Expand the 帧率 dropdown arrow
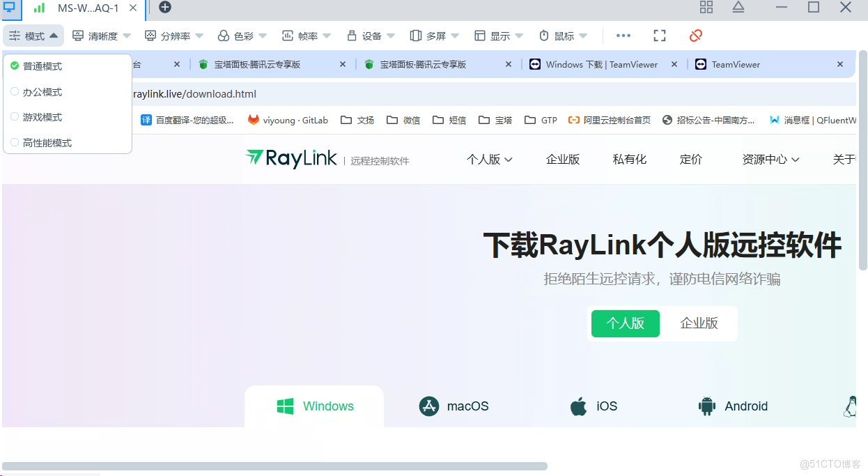Image resolution: width=868 pixels, height=476 pixels. click(327, 36)
